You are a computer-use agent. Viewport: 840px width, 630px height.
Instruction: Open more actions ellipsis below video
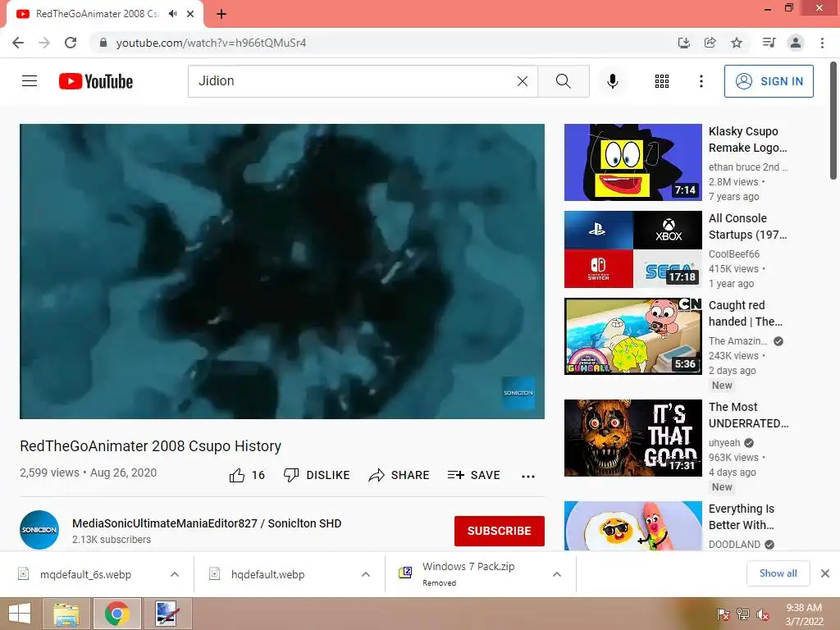pos(527,477)
